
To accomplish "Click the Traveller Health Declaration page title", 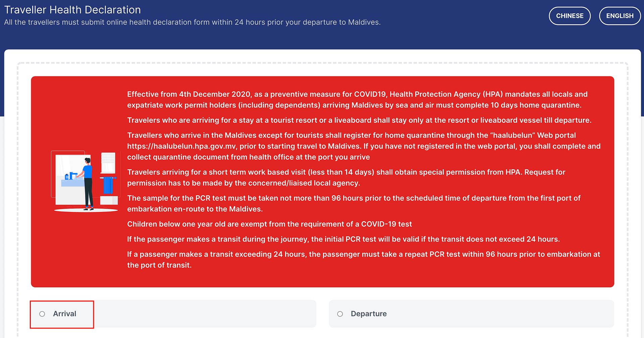I will click(x=72, y=10).
